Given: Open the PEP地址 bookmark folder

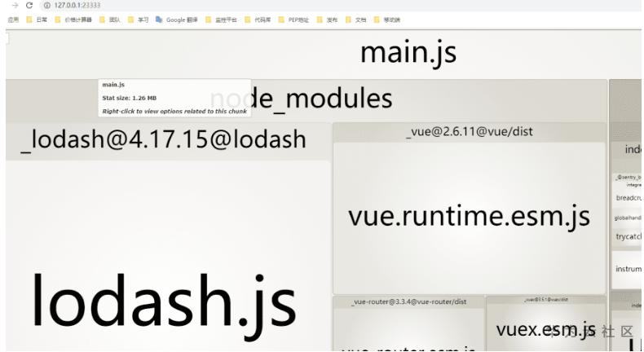Looking at the screenshot, I should pos(293,20).
